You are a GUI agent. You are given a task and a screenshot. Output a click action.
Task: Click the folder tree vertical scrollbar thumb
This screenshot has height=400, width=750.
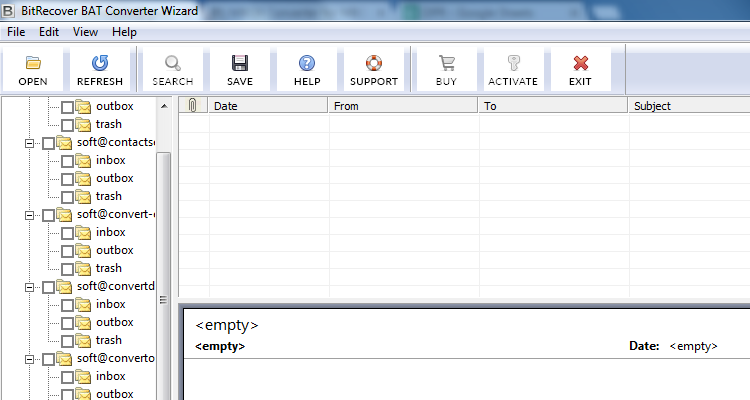tap(164, 278)
